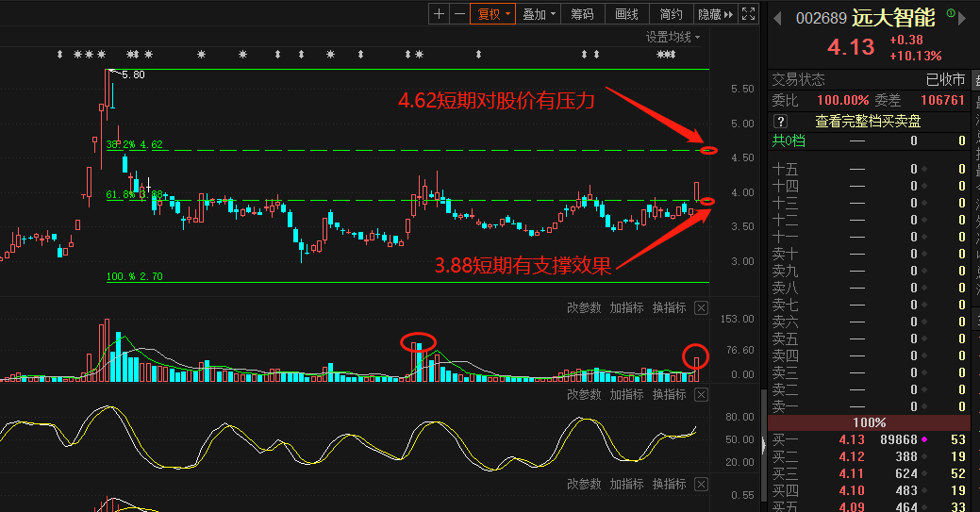Click stock name 远大智能
Image resolution: width=980 pixels, height=512 pixels.
click(x=893, y=18)
